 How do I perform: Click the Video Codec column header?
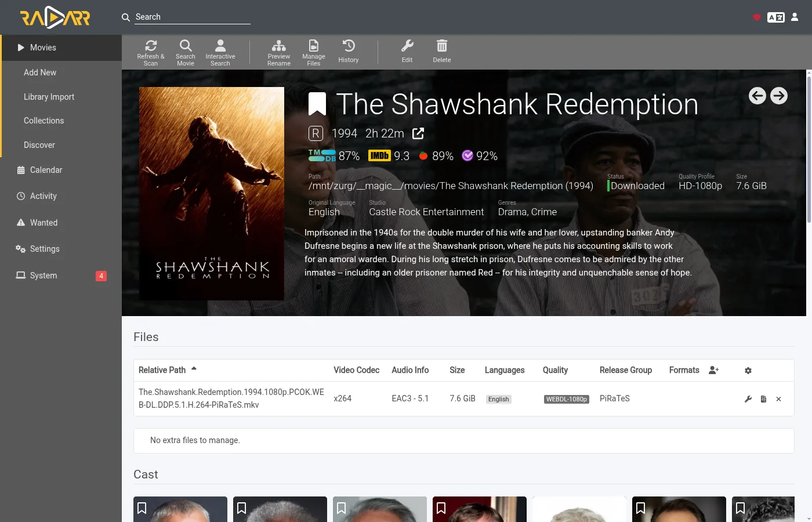(357, 370)
